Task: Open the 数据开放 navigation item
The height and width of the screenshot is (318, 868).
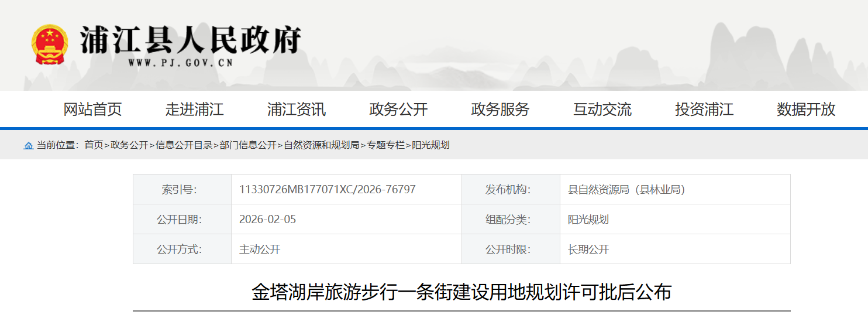Action: coord(805,110)
